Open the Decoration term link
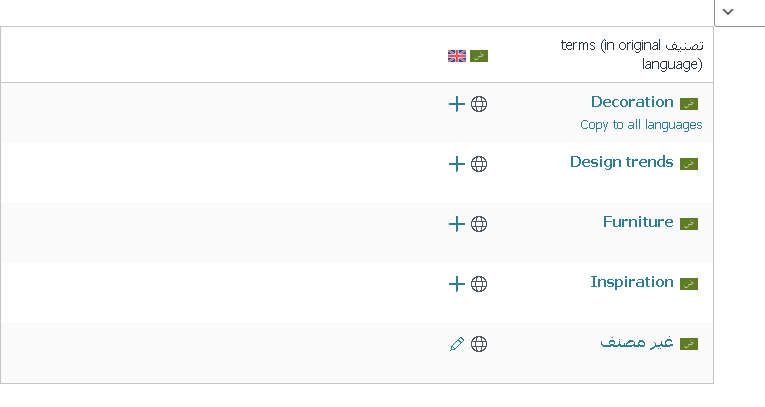 click(x=632, y=102)
